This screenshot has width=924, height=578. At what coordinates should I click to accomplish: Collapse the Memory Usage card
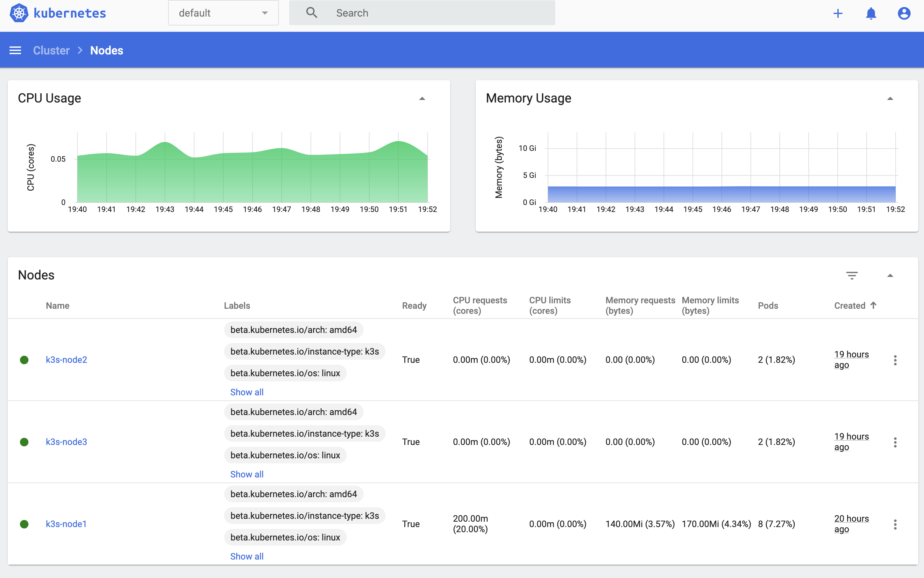(890, 99)
